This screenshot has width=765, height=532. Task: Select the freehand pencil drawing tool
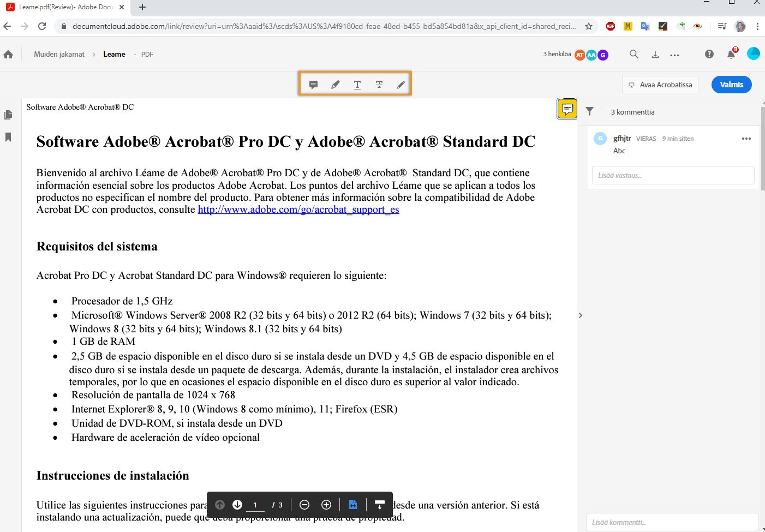[x=401, y=85]
